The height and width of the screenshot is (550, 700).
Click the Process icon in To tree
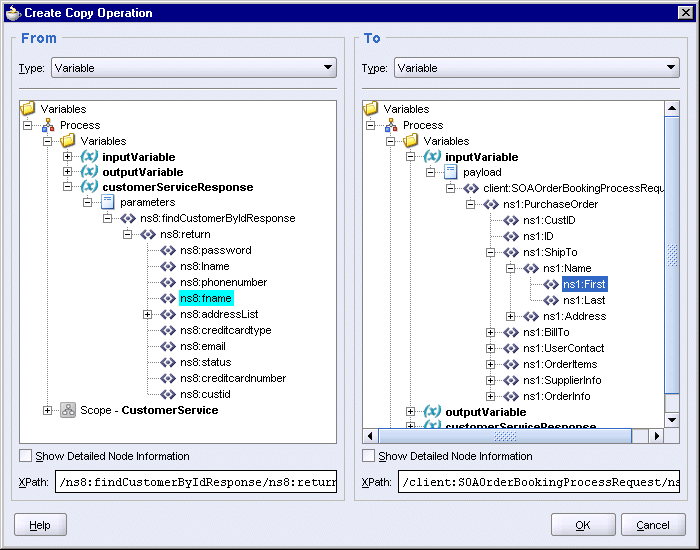point(391,125)
